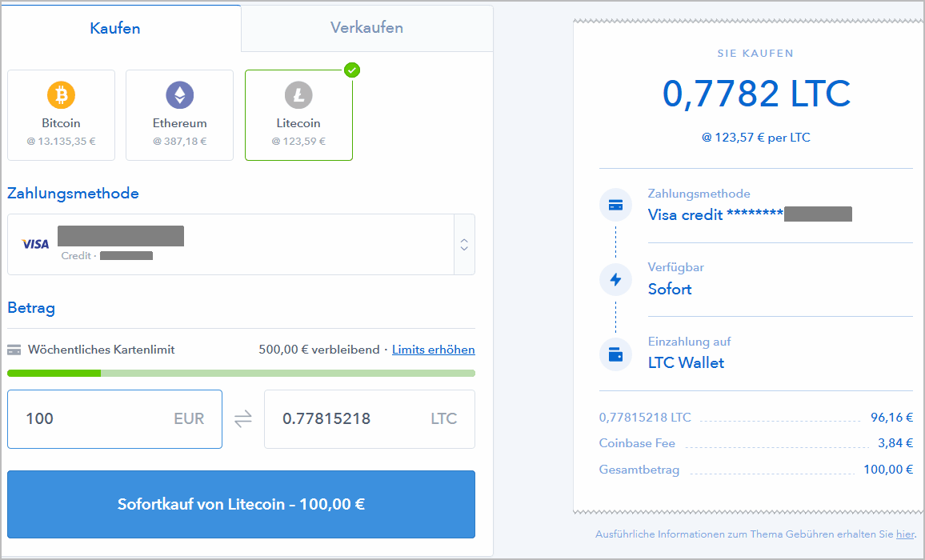Click the lightning bolt Verfügbar icon
Screen dimensions: 925x560
[x=616, y=280]
